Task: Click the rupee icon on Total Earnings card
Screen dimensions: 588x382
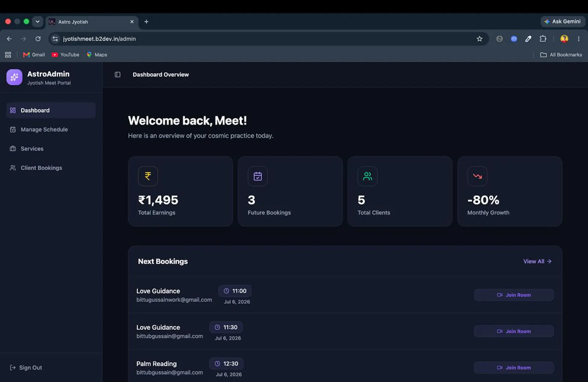Action: click(148, 176)
